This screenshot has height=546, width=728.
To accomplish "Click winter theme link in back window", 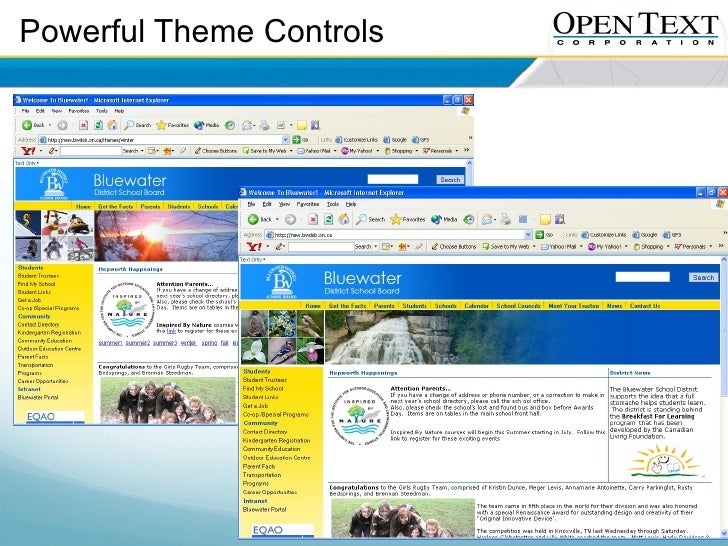I will (x=188, y=343).
